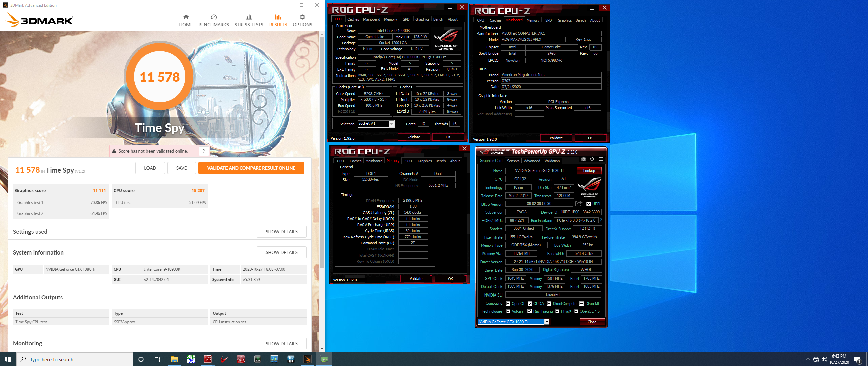Open the Socket #1 selection dropdown in CPU-Z
Image resolution: width=868 pixels, height=366 pixels.
[391, 124]
